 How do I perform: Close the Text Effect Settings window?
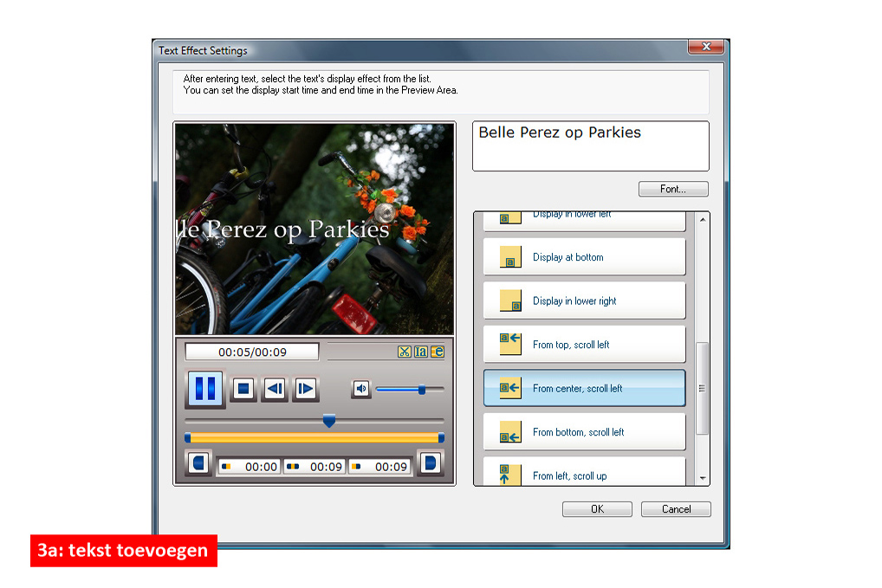point(706,47)
